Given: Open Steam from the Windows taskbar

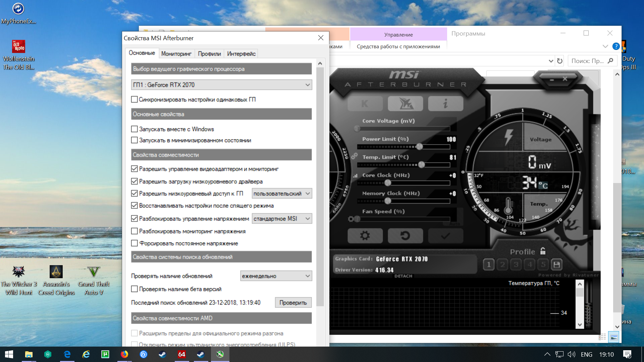Looking at the screenshot, I should (162, 354).
